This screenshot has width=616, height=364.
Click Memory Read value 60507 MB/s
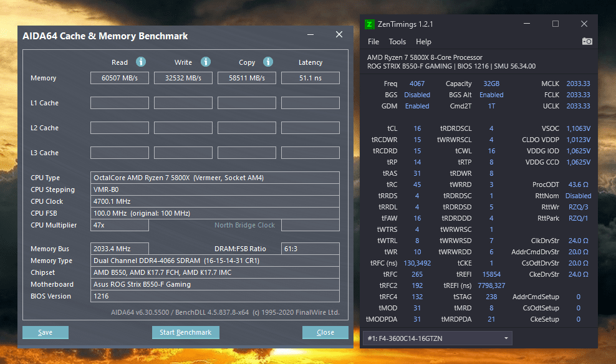[120, 78]
